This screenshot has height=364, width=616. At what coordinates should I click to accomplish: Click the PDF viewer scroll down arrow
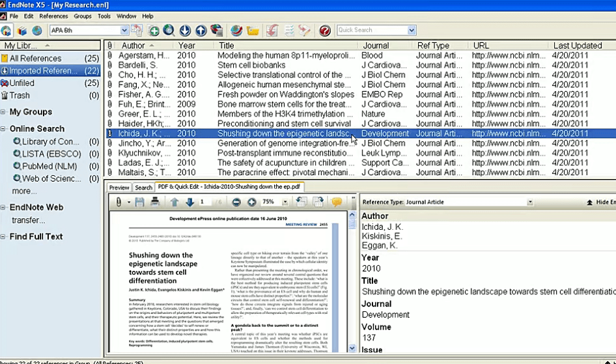pyautogui.click(x=352, y=348)
